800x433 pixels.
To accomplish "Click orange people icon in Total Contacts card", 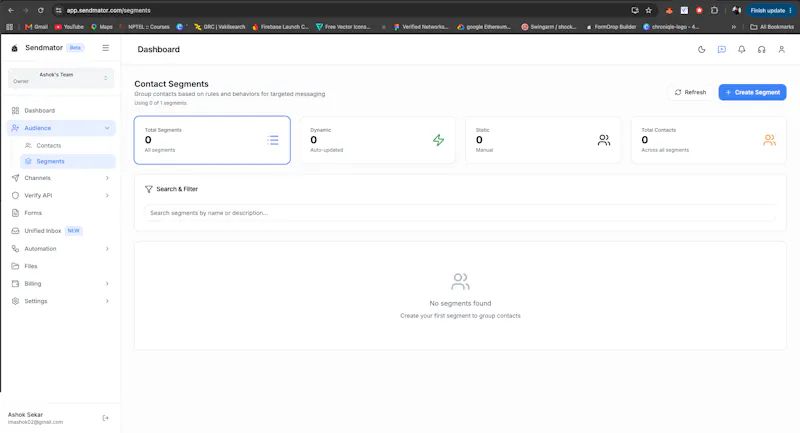I will tap(769, 140).
